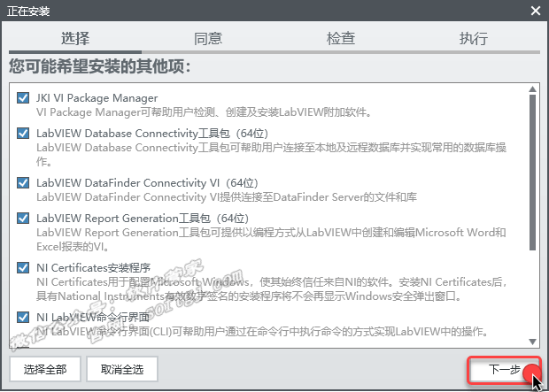Close the 正在安装 installer window
The image size is (549, 392).
(536, 11)
